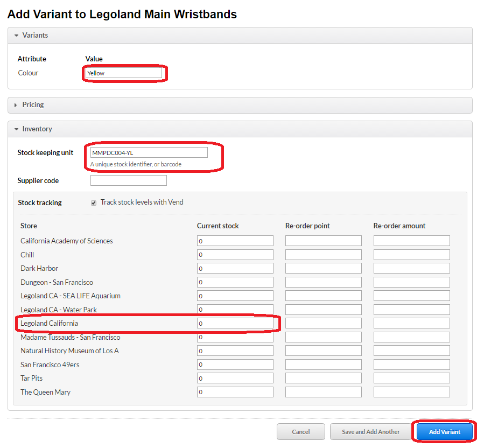Click the Stock keeping unit field

[x=149, y=152]
